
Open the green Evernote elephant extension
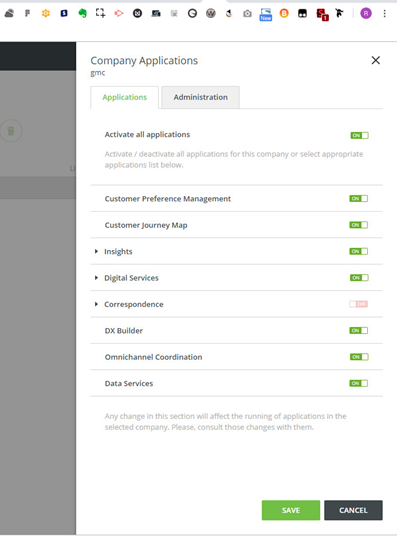coord(82,13)
